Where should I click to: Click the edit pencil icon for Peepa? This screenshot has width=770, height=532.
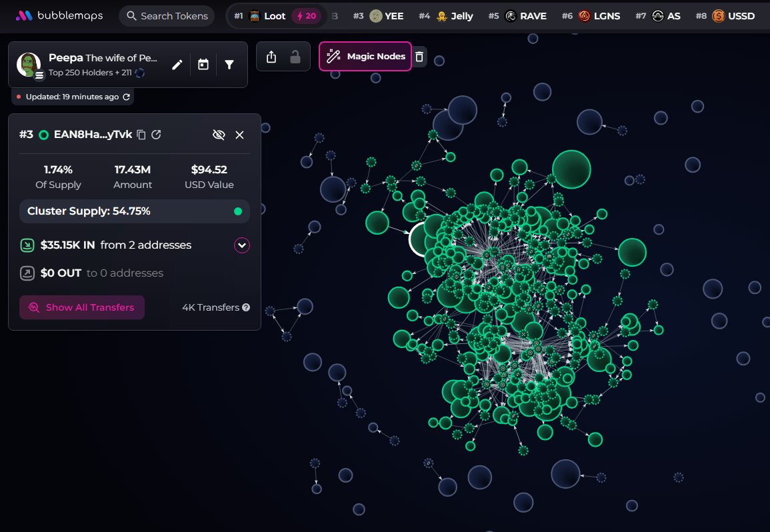tap(177, 65)
